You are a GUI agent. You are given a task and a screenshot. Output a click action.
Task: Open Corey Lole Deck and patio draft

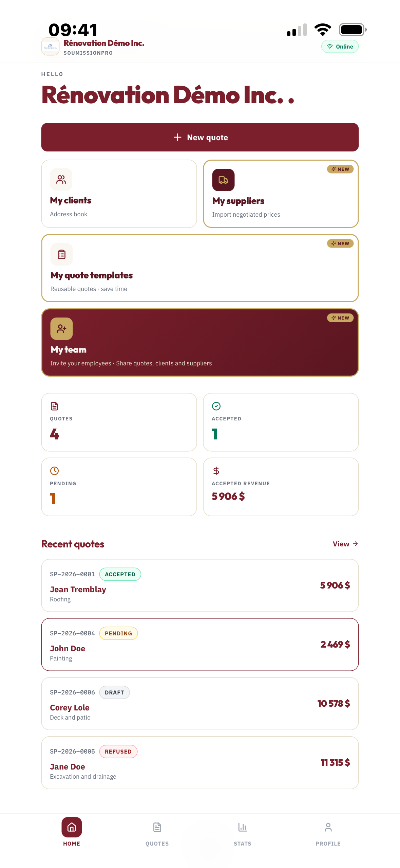coord(200,704)
